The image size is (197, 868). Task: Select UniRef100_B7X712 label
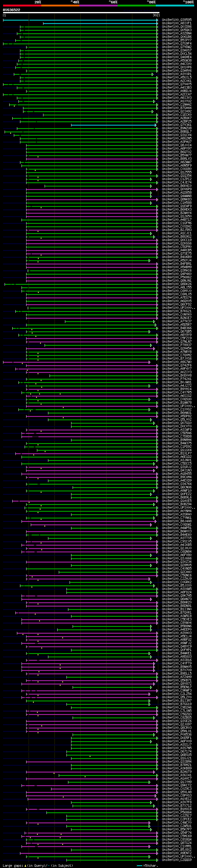[177, 806]
